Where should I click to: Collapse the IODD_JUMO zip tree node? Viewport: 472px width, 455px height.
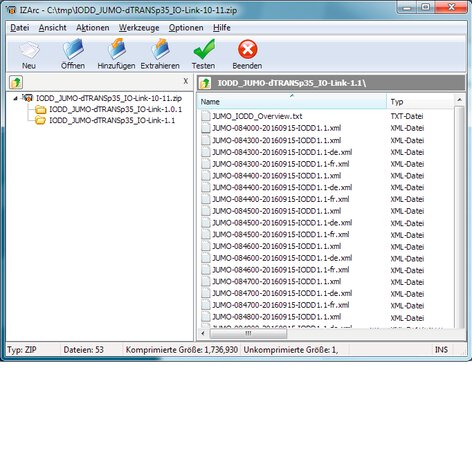pyautogui.click(x=15, y=98)
